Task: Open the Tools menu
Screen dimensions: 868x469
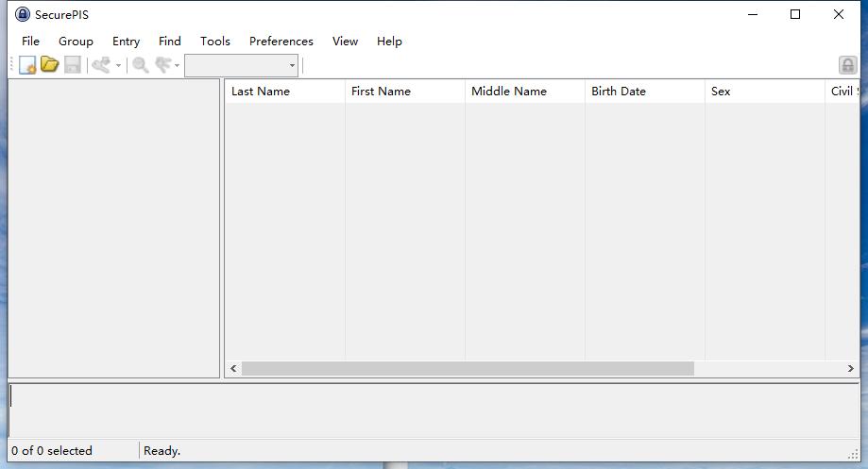Action: [214, 42]
